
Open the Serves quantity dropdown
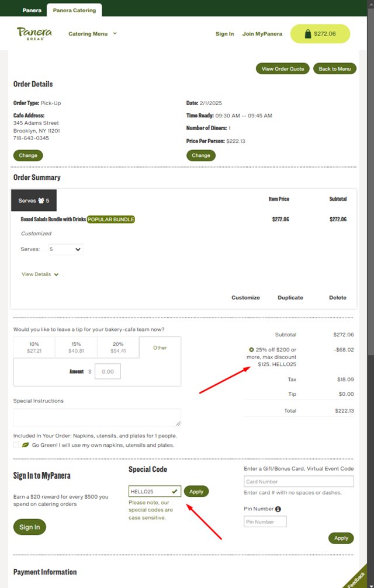(x=65, y=249)
